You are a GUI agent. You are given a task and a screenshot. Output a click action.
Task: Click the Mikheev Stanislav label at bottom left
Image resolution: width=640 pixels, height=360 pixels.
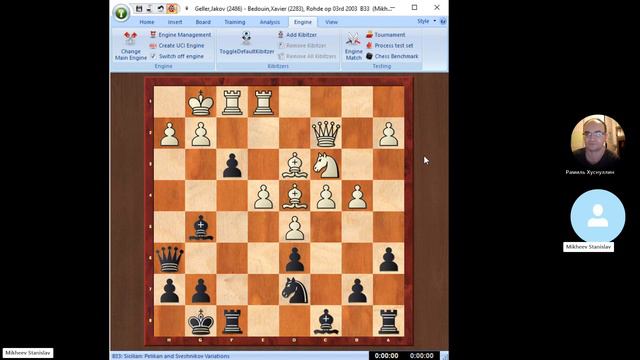click(28, 353)
